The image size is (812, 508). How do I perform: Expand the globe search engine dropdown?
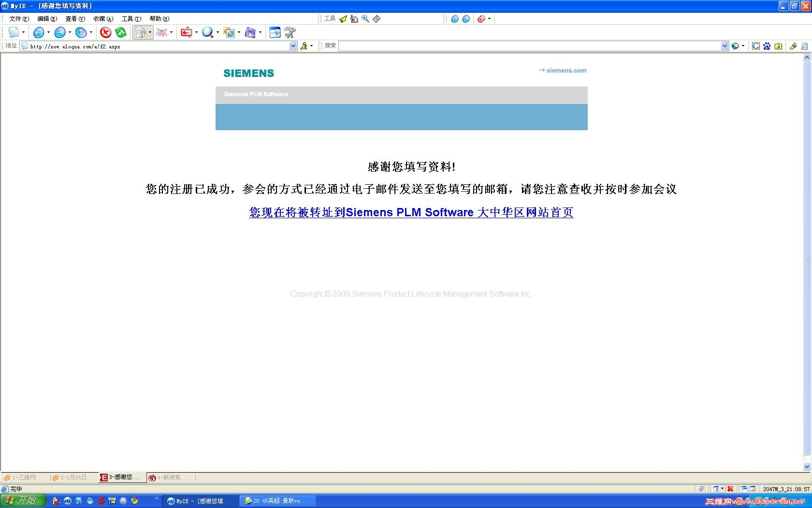click(x=743, y=46)
